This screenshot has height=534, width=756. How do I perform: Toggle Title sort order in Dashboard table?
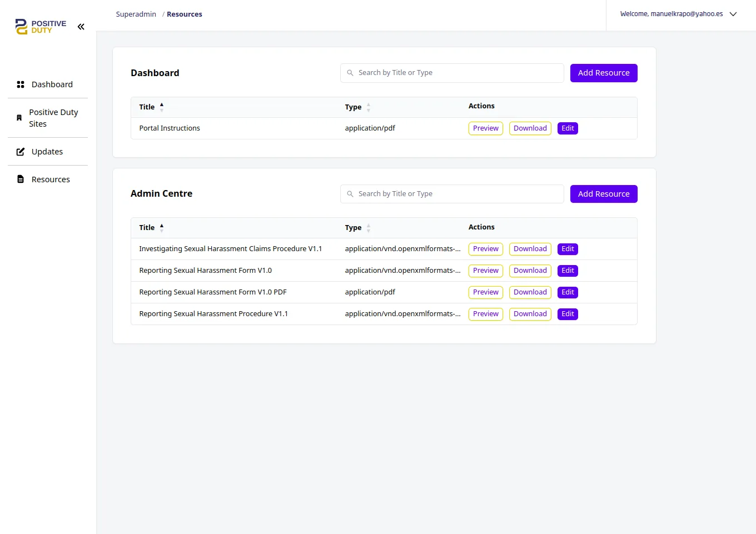[161, 106]
